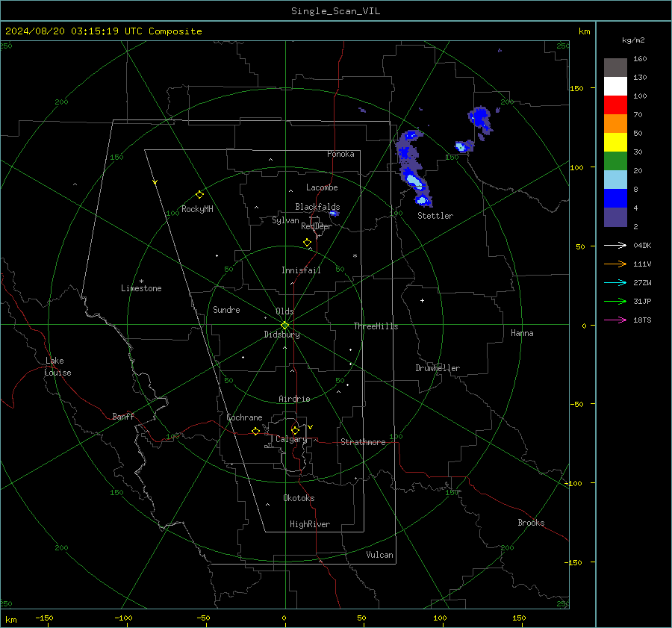Viewport: 672px width, 628px height.
Task: Pick the dark green swatch in VIL legend
Action: tap(615, 161)
